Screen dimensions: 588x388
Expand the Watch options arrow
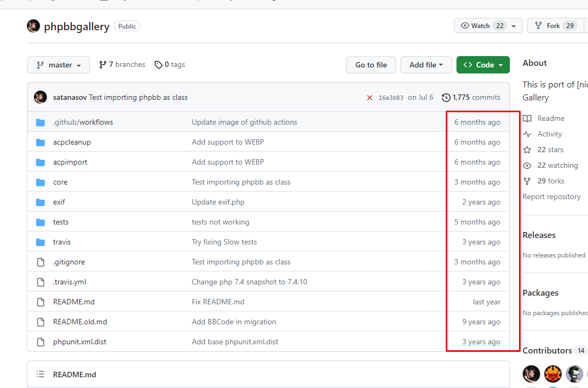point(514,26)
